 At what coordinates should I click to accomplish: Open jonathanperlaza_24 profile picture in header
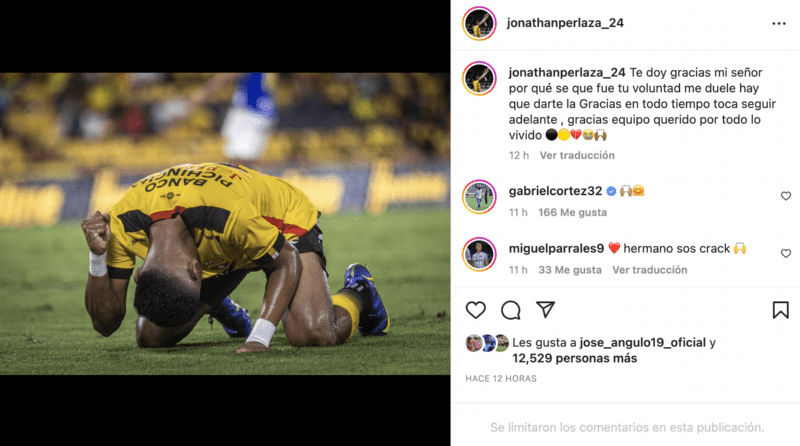pyautogui.click(x=479, y=23)
